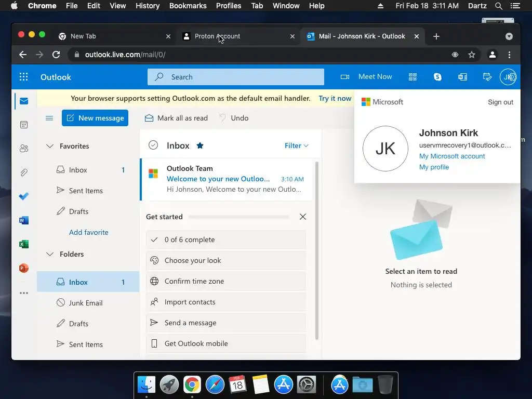Open the Outlook app launcher grid

[x=23, y=77]
